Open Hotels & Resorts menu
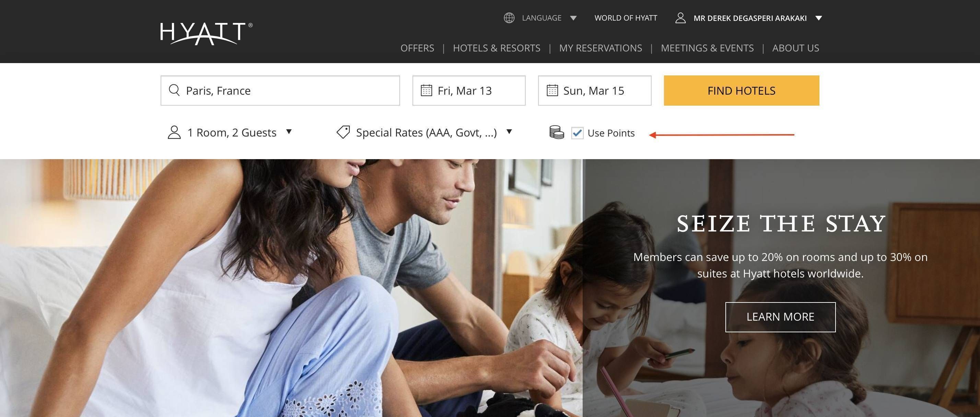Viewport: 980px width, 417px height. pyautogui.click(x=497, y=48)
